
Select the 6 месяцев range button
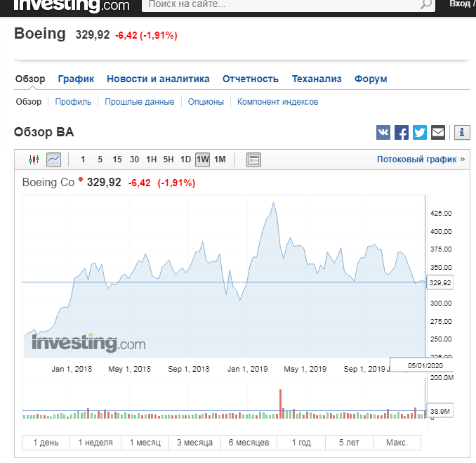249,443
